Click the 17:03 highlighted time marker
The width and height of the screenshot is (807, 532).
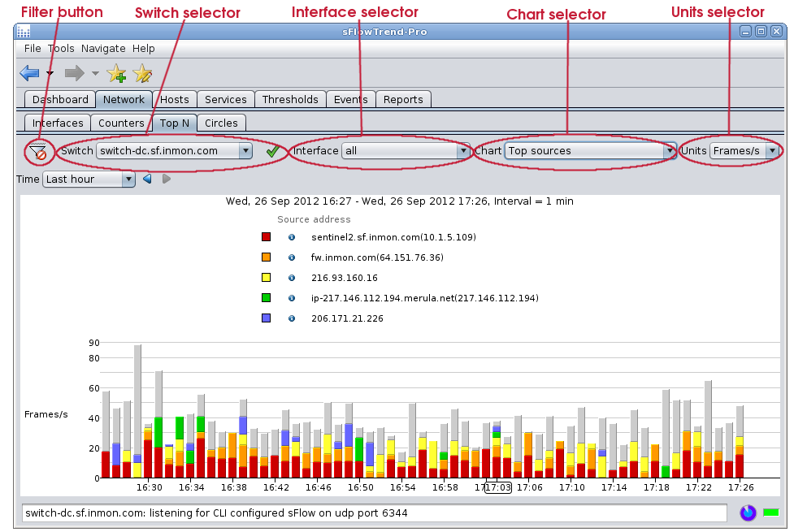(x=497, y=487)
